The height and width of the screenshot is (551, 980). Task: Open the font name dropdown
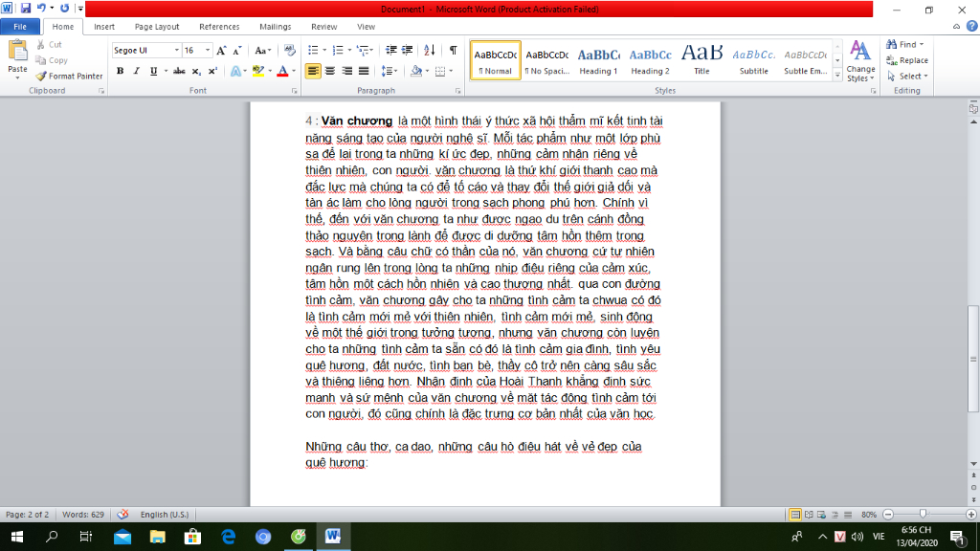[x=177, y=51]
